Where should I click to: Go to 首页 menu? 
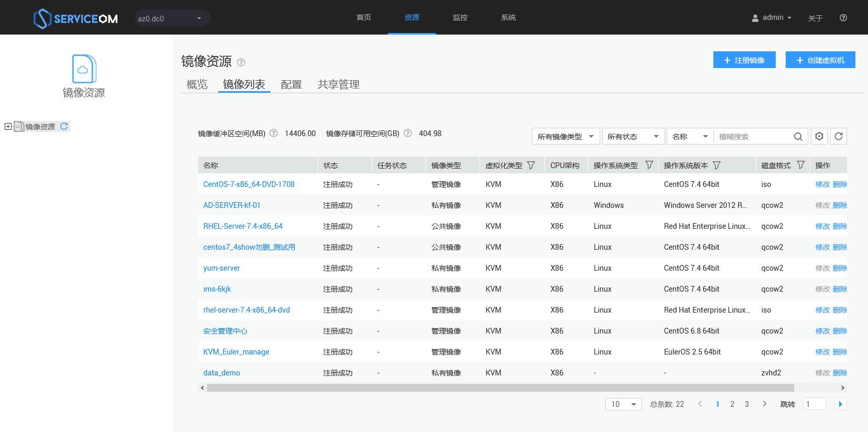coord(364,17)
